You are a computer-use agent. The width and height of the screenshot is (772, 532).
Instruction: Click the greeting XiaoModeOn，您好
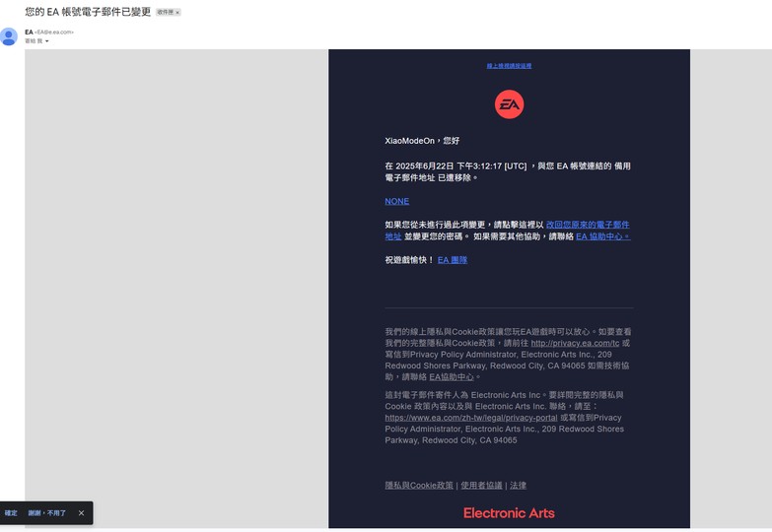click(422, 141)
